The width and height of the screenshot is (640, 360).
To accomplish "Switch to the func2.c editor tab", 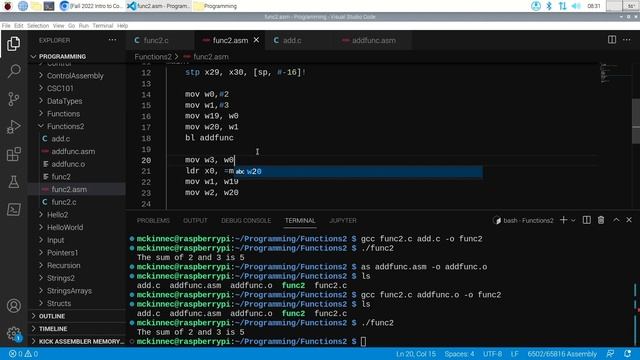I will click(156, 40).
